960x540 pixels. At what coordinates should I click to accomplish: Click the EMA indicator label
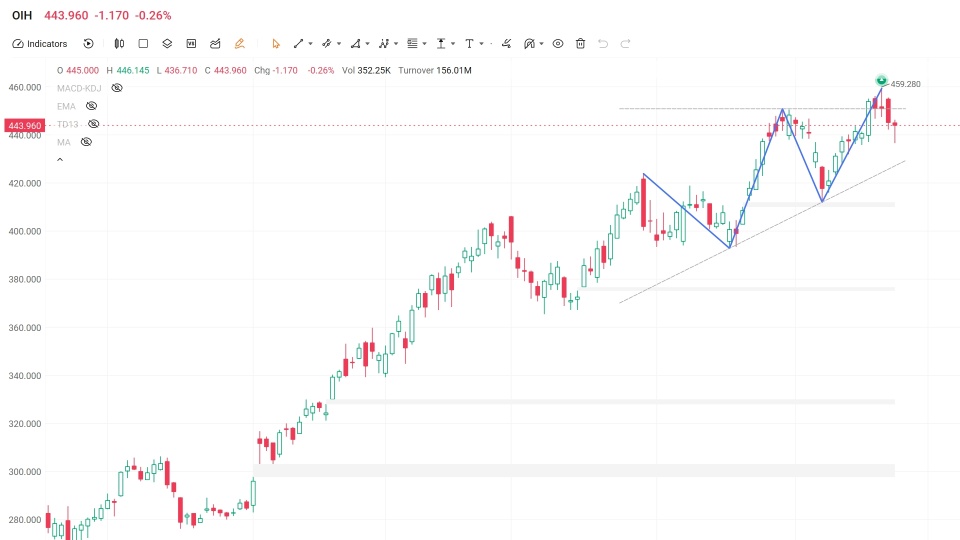point(66,106)
